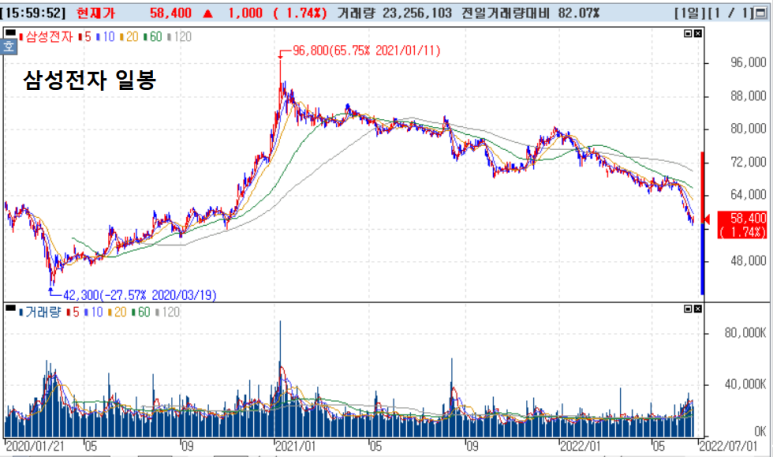Select the 삼성전자 series legend label
This screenshot has width=773, height=457.
point(48,35)
